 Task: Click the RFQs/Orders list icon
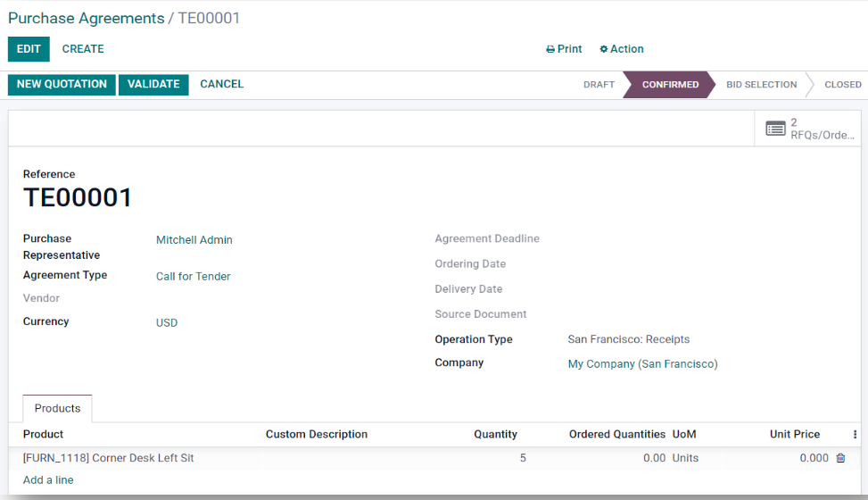pos(775,129)
